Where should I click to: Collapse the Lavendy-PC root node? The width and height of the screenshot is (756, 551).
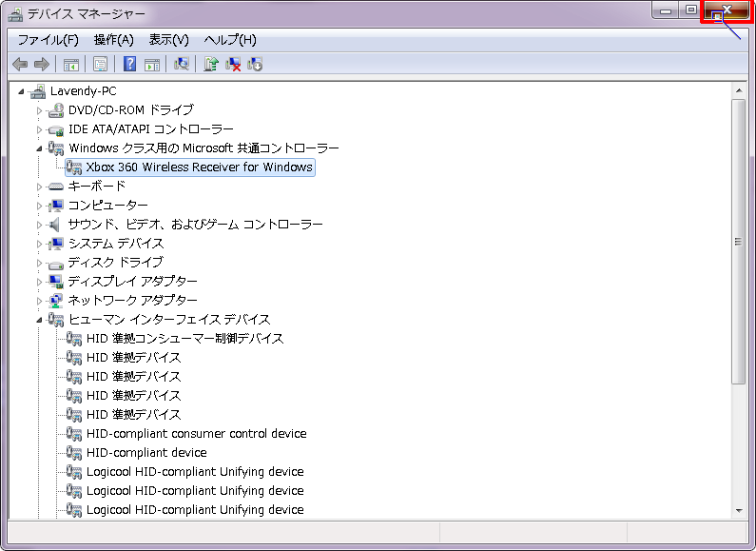(x=21, y=91)
